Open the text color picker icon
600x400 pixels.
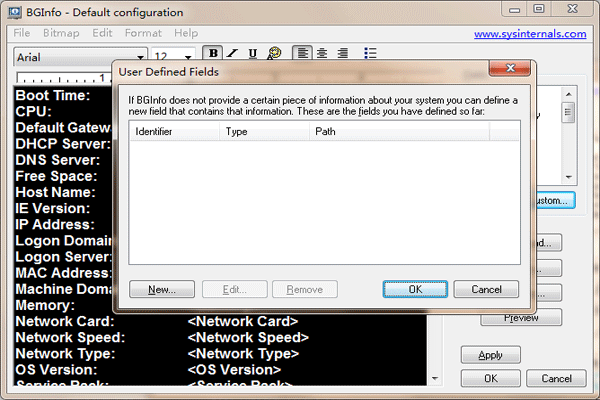coord(273,54)
